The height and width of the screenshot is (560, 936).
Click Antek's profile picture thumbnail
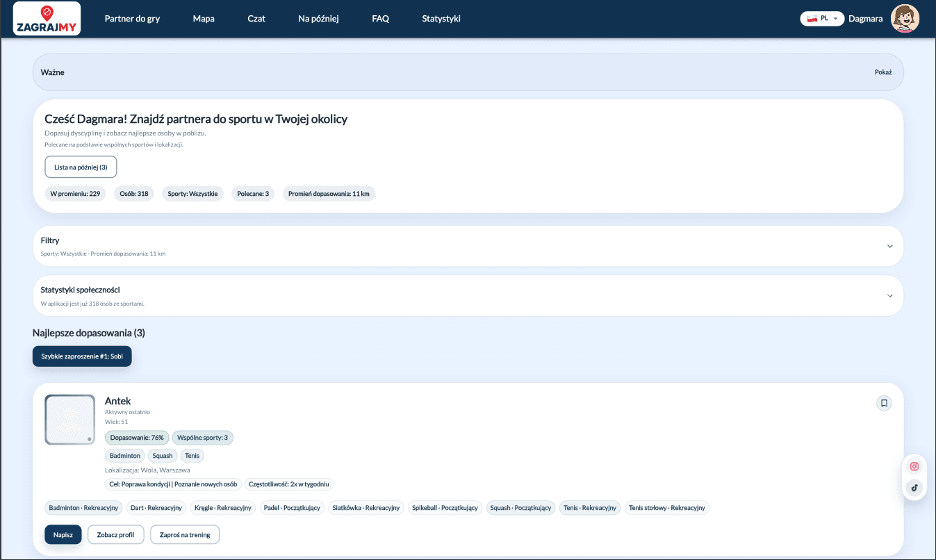(x=69, y=420)
